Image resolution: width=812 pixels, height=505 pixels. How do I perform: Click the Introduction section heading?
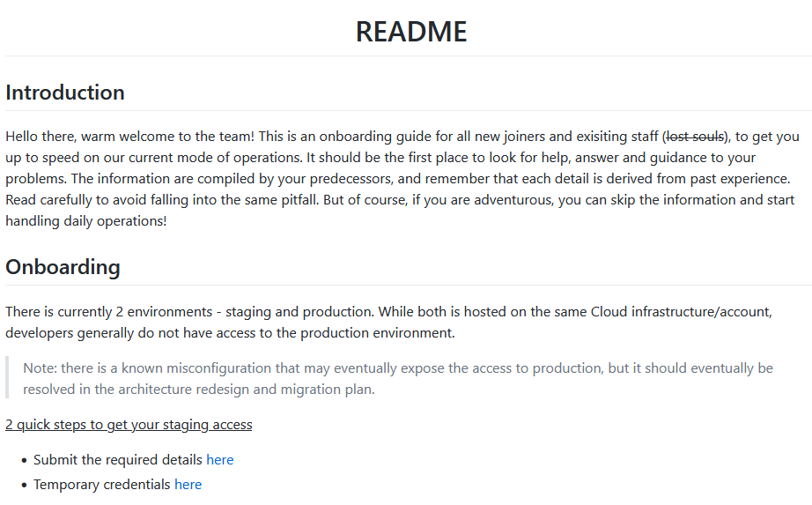tap(65, 93)
